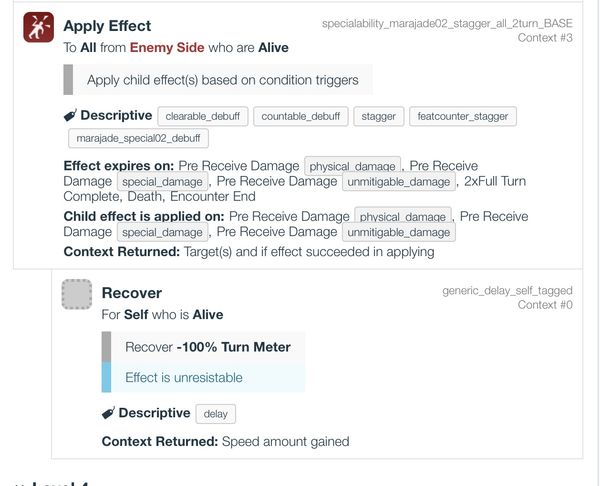Click physical_damage tag in Effect expires on
The height and width of the screenshot is (486, 600).
(x=352, y=166)
